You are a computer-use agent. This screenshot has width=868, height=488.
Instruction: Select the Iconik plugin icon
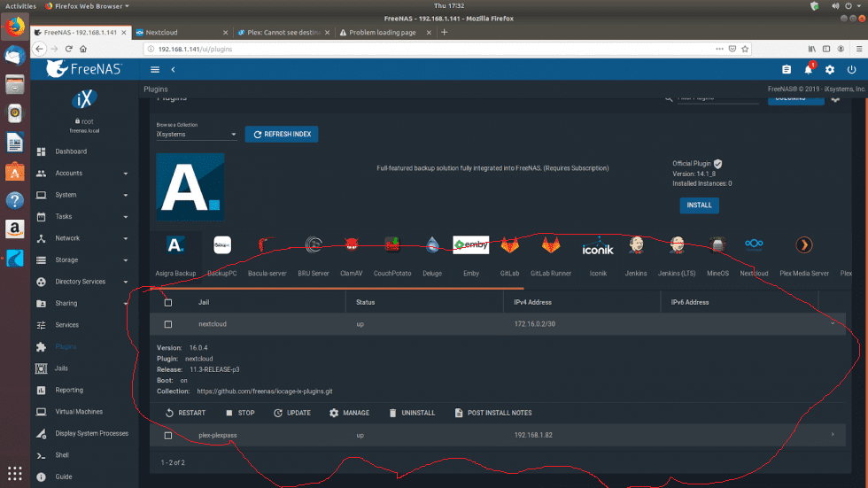598,245
